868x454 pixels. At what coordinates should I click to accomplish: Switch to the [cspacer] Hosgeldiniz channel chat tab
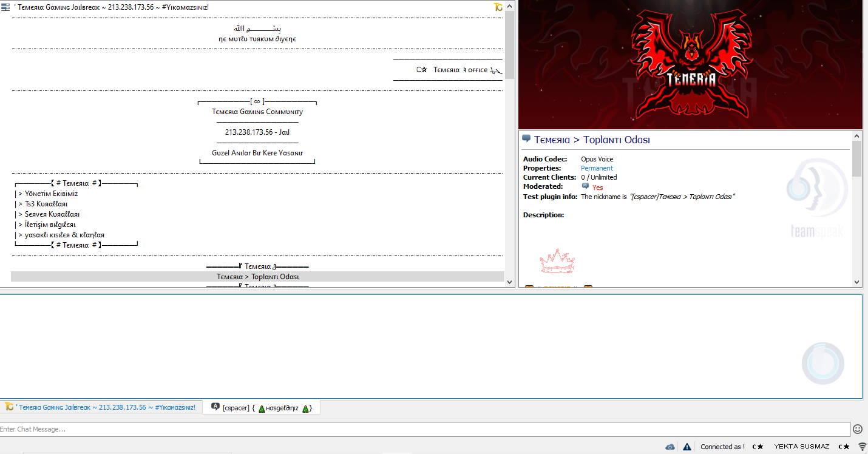click(262, 407)
